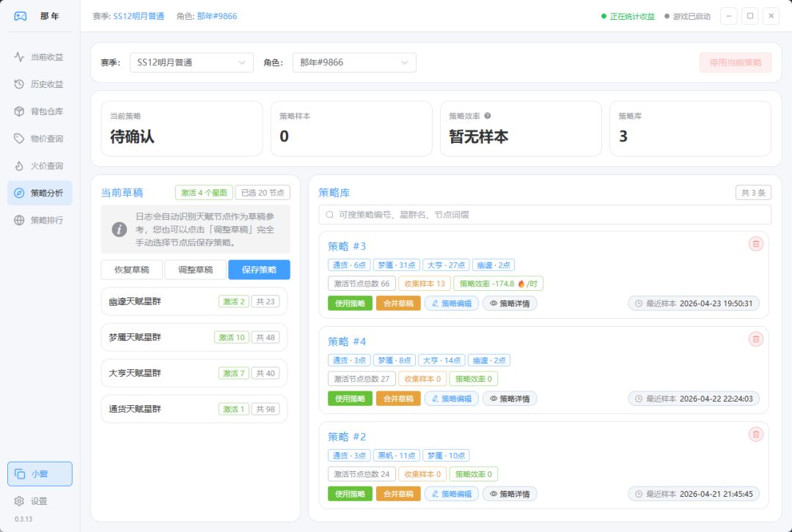
Task: Select 大亨天赋星群 row
Action: [194, 373]
